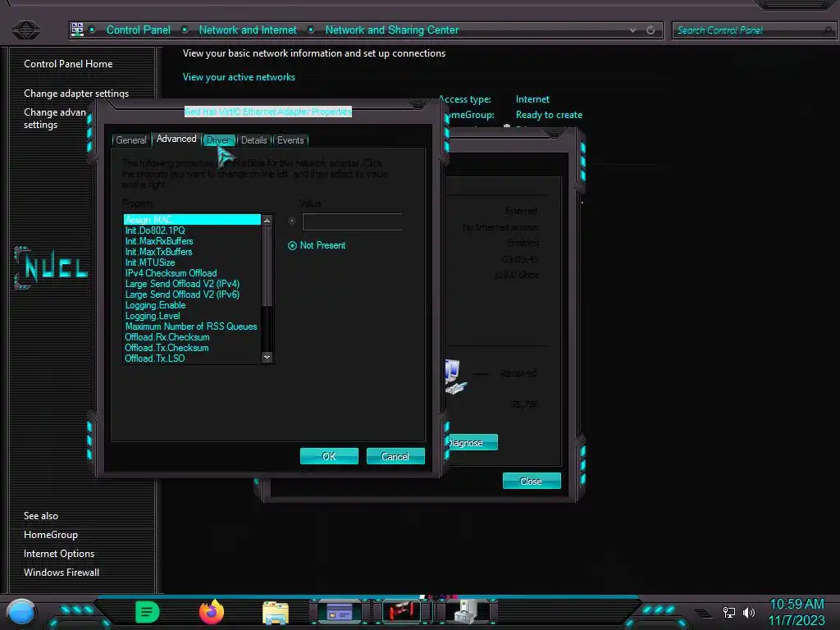Switch to the red-icon taskbar app
This screenshot has width=840, height=630.
402,612
